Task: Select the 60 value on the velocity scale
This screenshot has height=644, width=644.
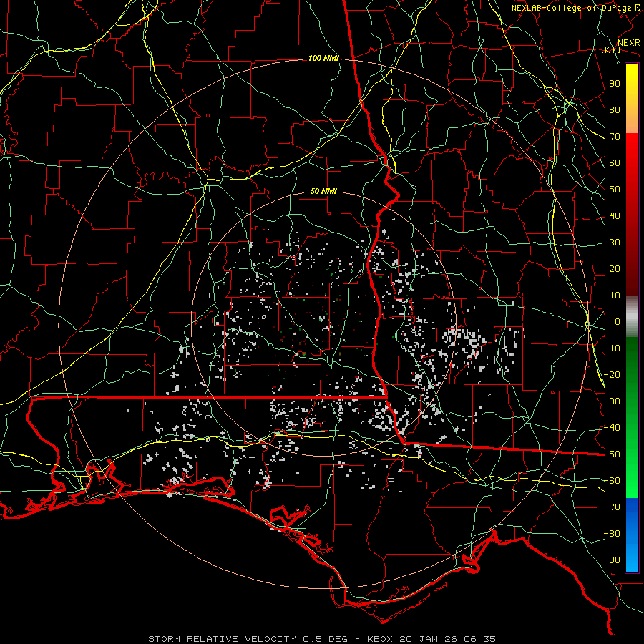Action: click(615, 163)
